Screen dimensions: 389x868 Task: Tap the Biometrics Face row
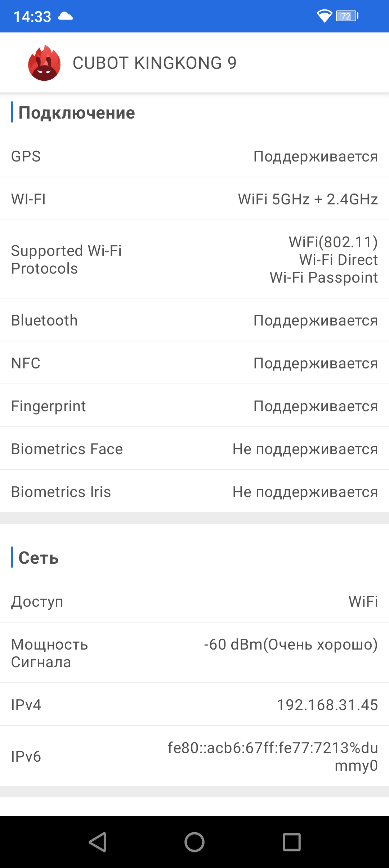click(x=194, y=449)
